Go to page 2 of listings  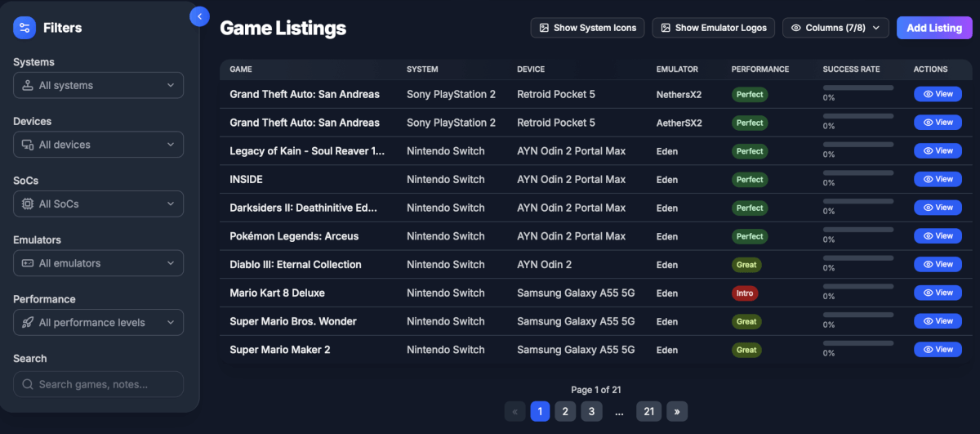click(565, 411)
